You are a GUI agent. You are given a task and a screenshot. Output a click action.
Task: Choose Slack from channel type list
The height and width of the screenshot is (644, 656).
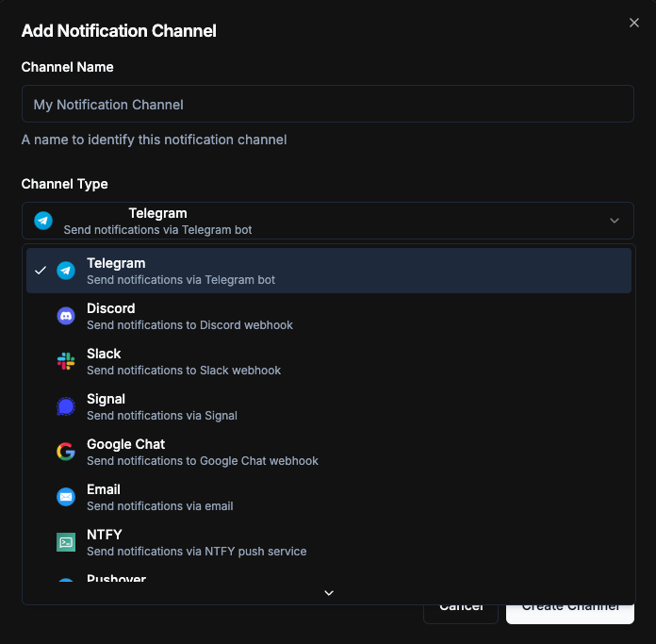pos(184,362)
